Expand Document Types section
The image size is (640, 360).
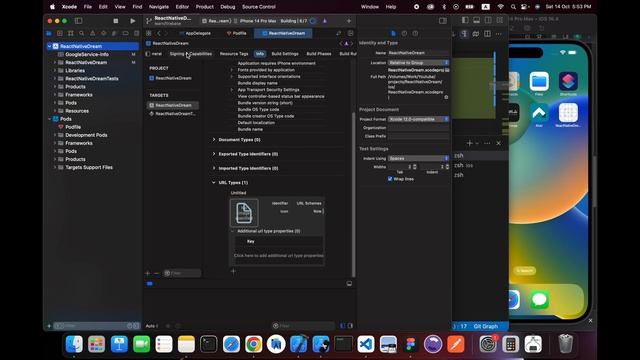214,140
